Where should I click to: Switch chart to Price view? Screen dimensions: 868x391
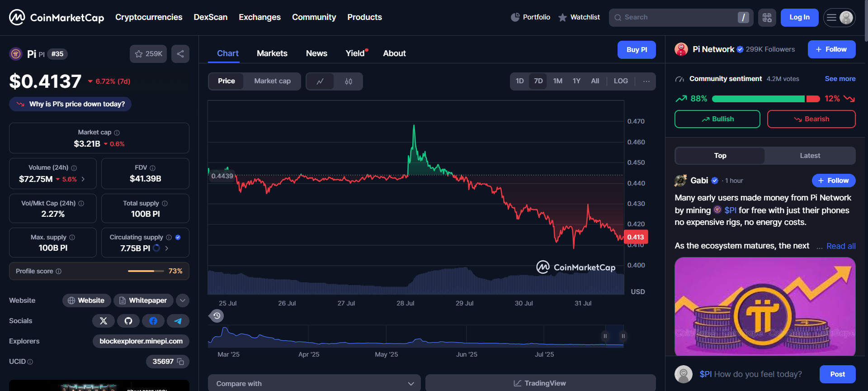pos(226,81)
